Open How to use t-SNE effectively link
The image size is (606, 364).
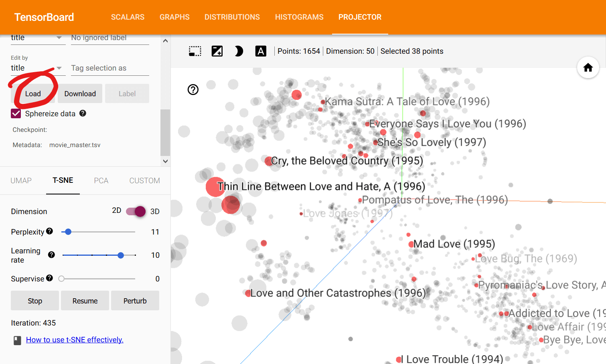(75, 340)
